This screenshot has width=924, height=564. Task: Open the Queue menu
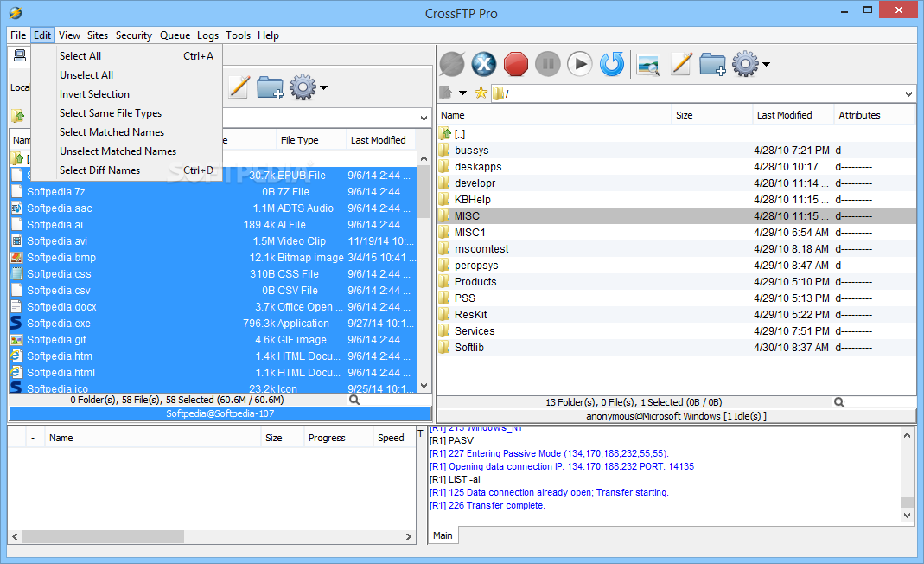tap(175, 35)
